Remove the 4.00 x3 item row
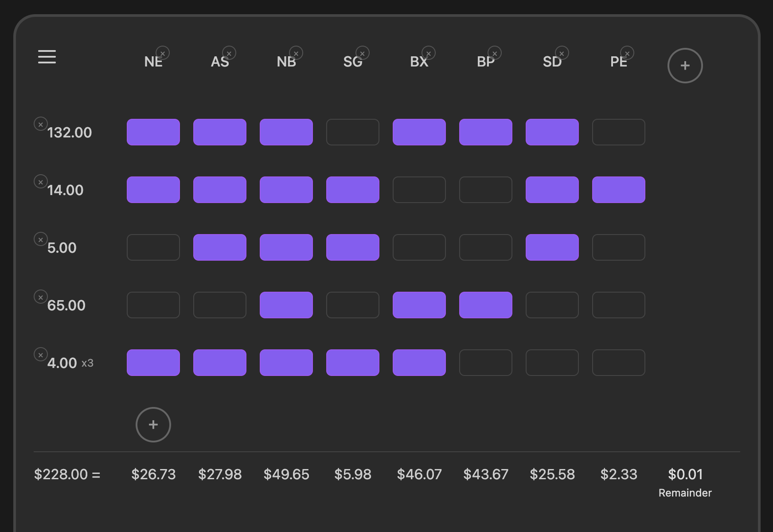 [41, 355]
